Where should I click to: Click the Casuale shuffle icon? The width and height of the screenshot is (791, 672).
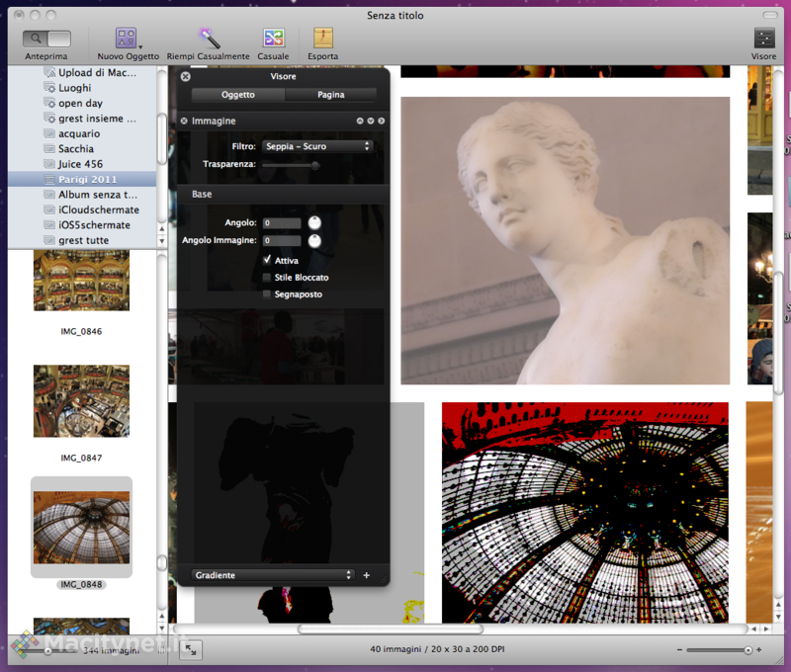[274, 39]
